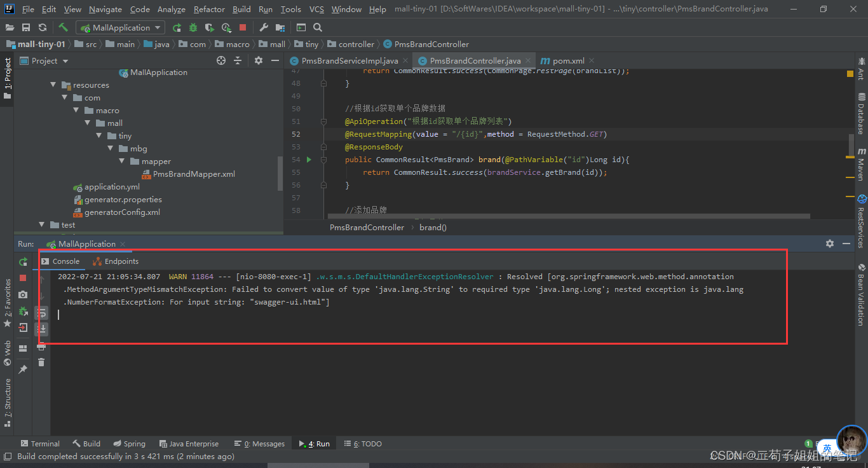The height and width of the screenshot is (468, 868).
Task: Switch to the Endpoints tab
Action: [116, 261]
